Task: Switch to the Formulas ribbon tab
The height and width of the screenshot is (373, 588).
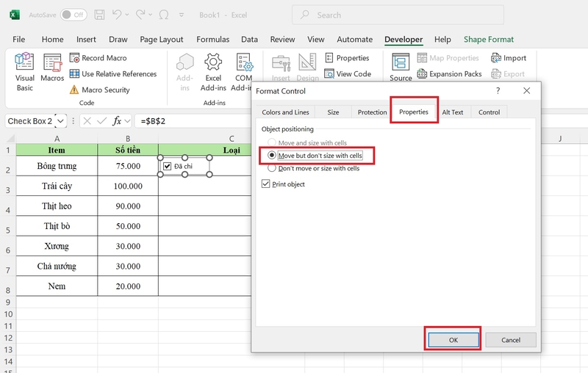Action: coord(212,40)
